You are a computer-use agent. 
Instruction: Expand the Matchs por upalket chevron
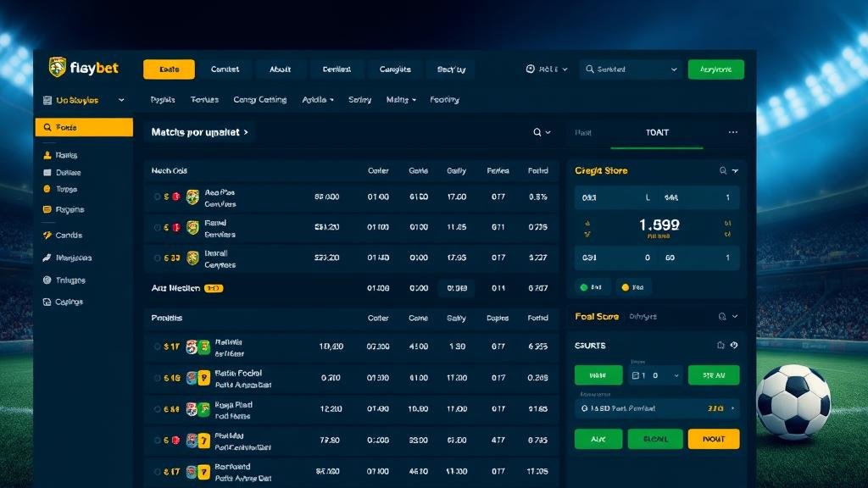(x=246, y=132)
